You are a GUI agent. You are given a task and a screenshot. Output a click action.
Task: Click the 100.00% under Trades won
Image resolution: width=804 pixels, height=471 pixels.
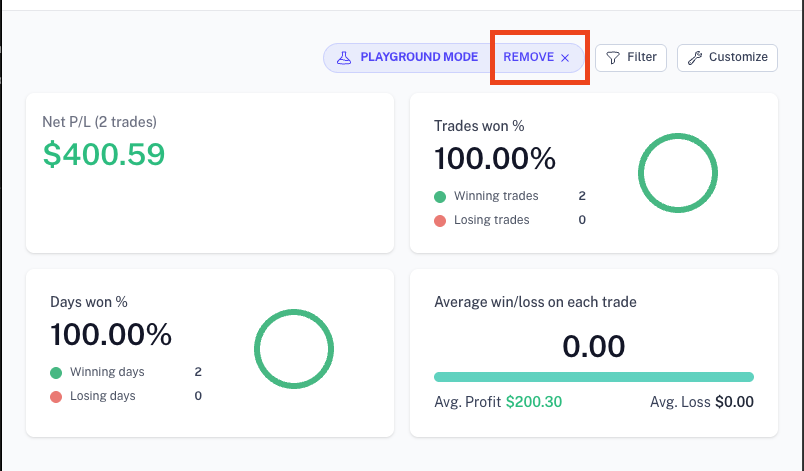coord(495,158)
